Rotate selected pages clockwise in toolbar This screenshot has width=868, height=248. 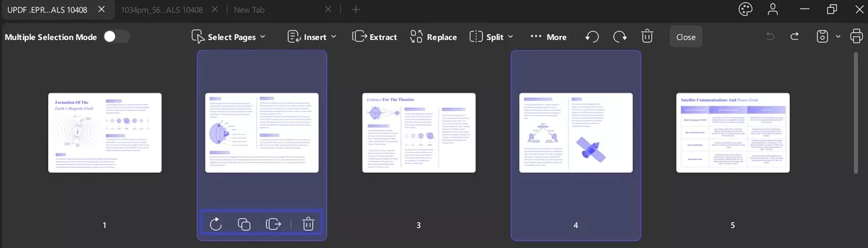tap(620, 37)
